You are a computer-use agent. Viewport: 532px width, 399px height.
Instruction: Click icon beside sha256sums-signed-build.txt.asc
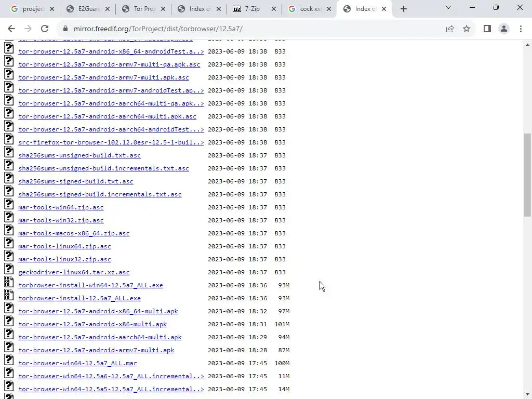[9, 178]
